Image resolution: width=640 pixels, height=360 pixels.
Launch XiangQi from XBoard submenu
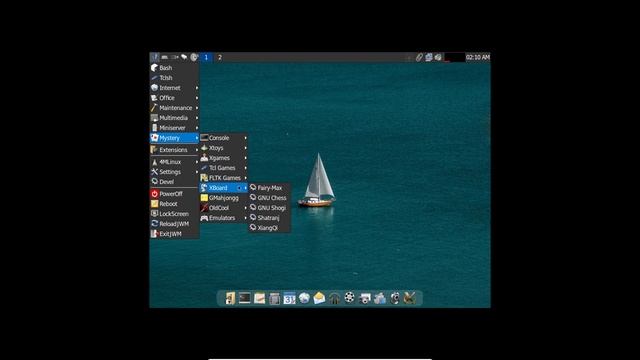[269, 228]
